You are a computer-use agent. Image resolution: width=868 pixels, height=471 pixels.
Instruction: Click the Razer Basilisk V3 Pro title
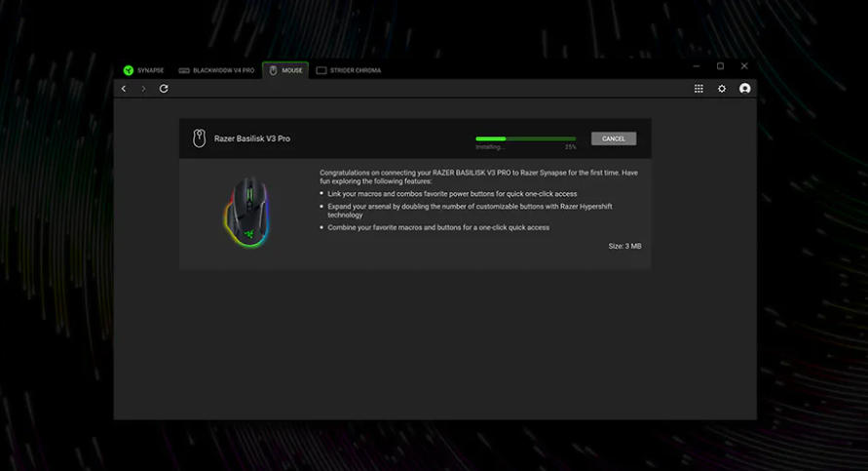[x=251, y=138]
